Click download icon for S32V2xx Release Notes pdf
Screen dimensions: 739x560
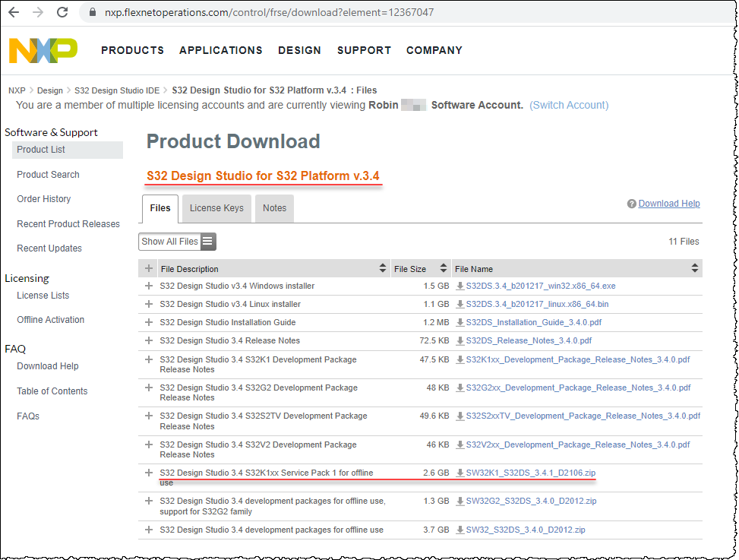coord(460,445)
